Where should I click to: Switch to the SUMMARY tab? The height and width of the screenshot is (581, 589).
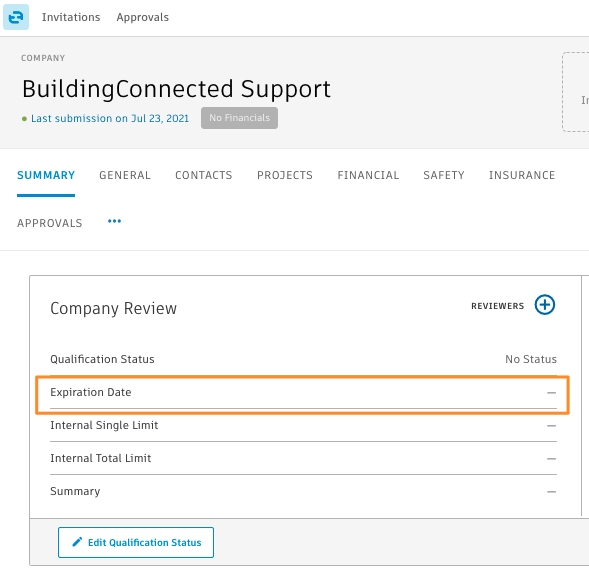(x=46, y=175)
